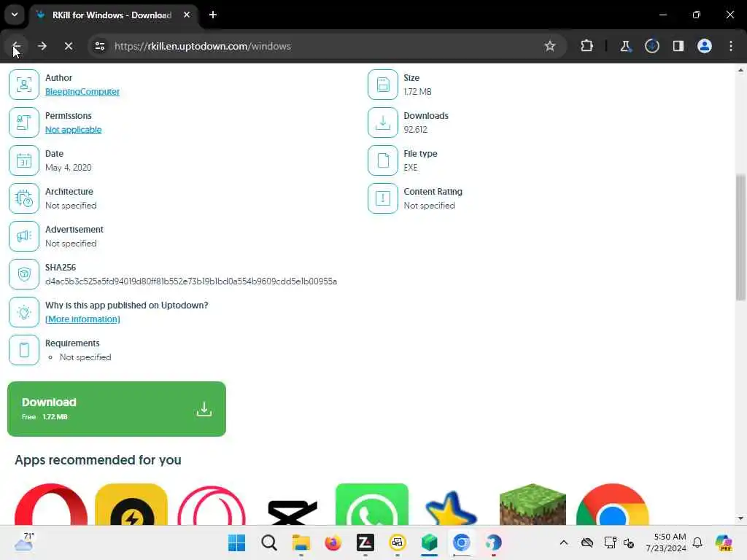Open the notifications bell

click(697, 542)
